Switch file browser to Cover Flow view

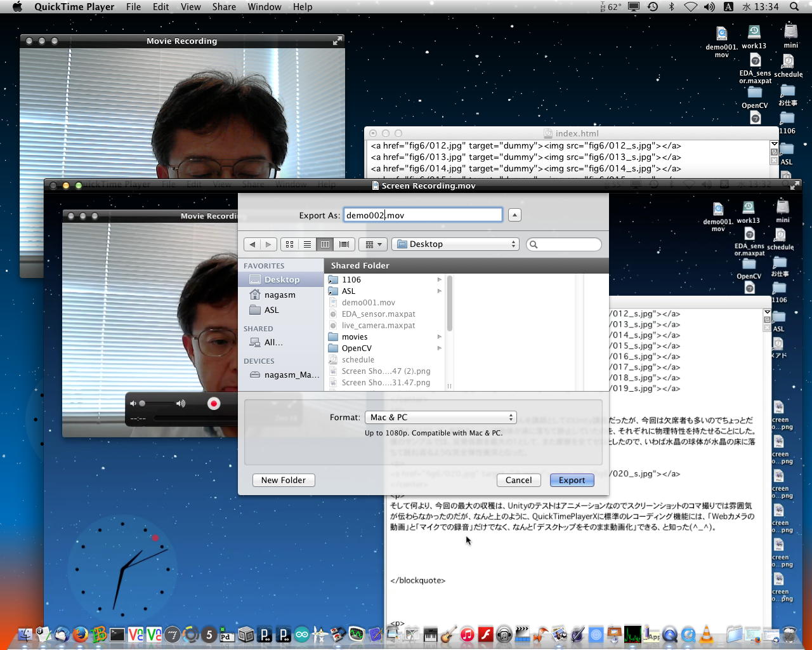tap(344, 244)
